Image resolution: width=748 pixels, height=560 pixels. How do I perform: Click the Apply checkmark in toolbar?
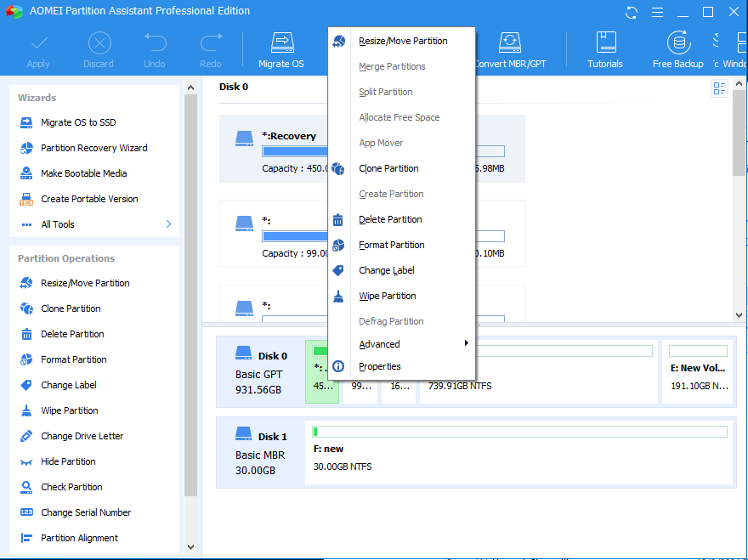[38, 44]
